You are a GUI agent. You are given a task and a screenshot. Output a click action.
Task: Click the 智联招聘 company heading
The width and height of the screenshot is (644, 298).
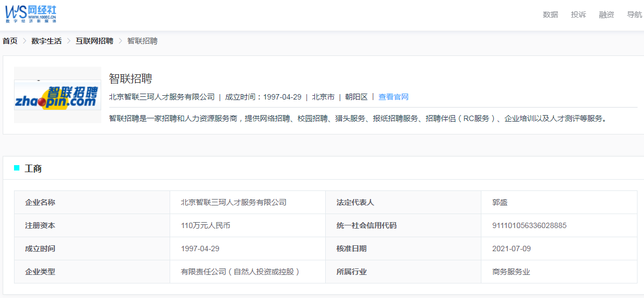[131, 79]
